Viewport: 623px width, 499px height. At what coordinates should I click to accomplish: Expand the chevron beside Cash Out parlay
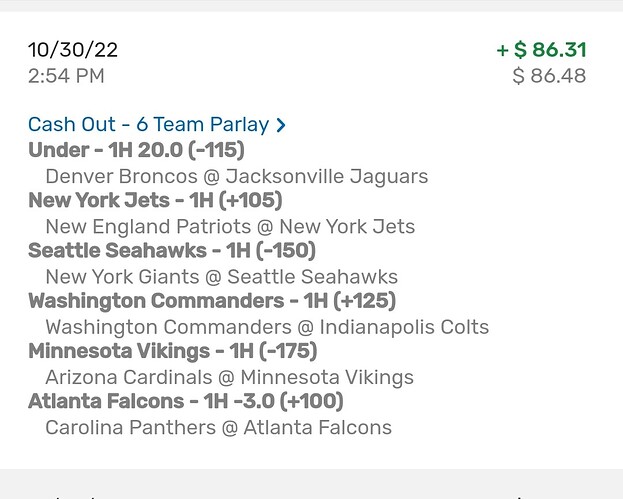point(281,126)
